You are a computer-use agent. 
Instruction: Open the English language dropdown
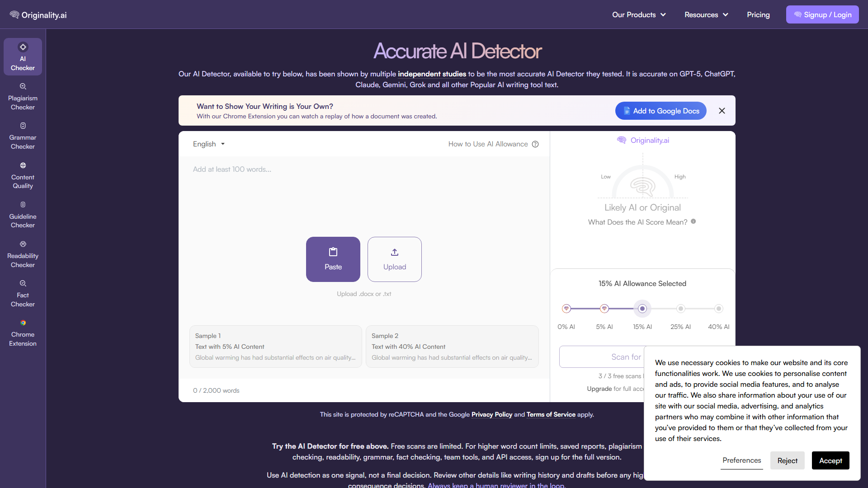(209, 144)
